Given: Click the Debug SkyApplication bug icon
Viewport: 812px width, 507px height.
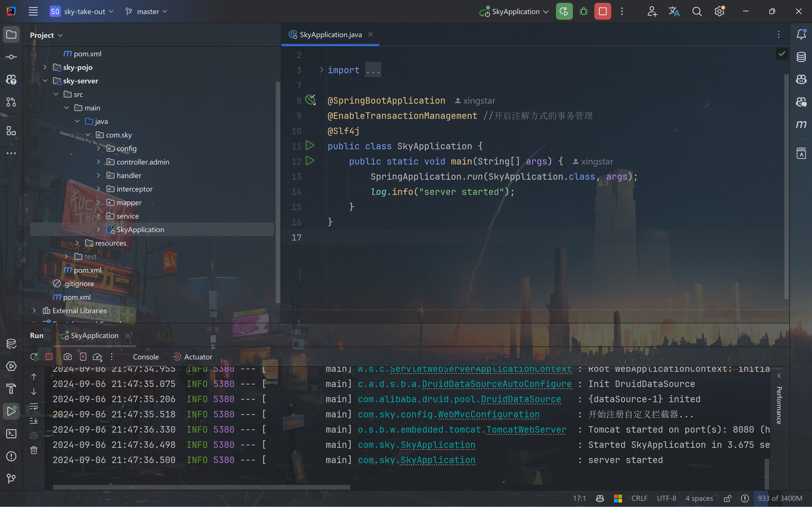Looking at the screenshot, I should click(x=584, y=12).
